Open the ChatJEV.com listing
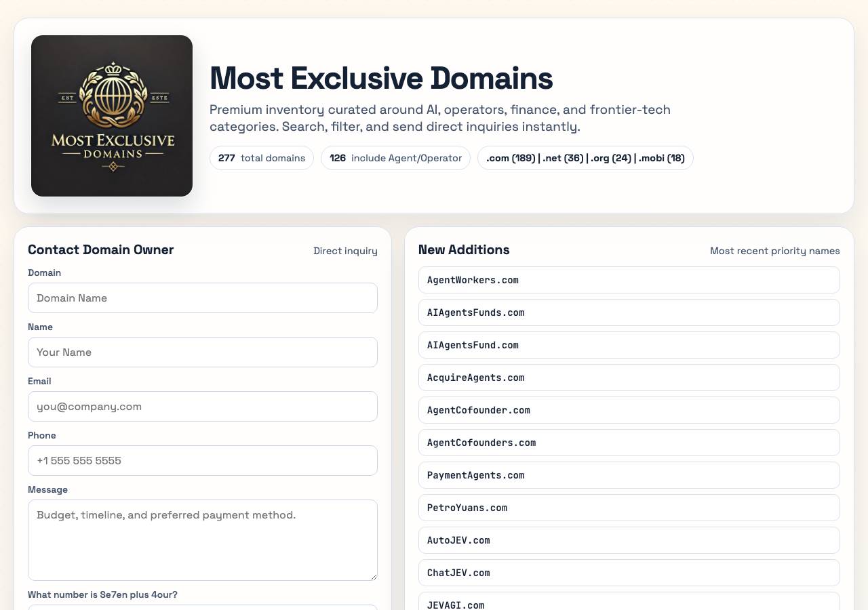This screenshot has height=610, width=868. pos(629,573)
